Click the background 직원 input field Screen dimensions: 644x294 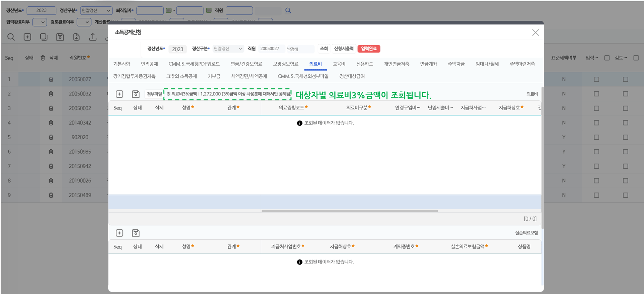tap(239, 10)
